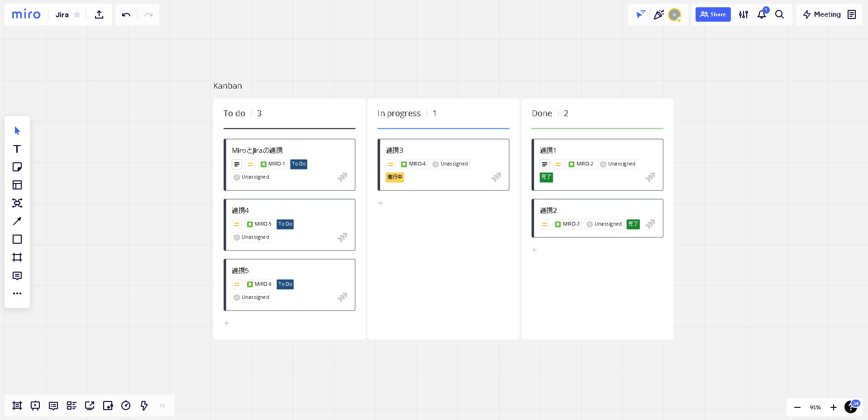Open the comment tool in left toolbar

(17, 276)
